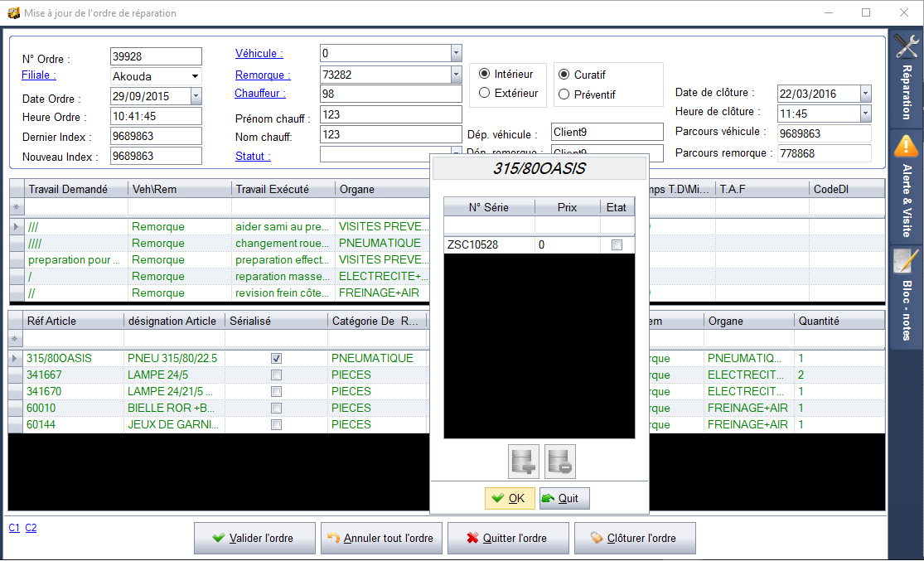Image resolution: width=924 pixels, height=561 pixels.
Task: Click the C2 link at bottom left
Action: tap(31, 528)
